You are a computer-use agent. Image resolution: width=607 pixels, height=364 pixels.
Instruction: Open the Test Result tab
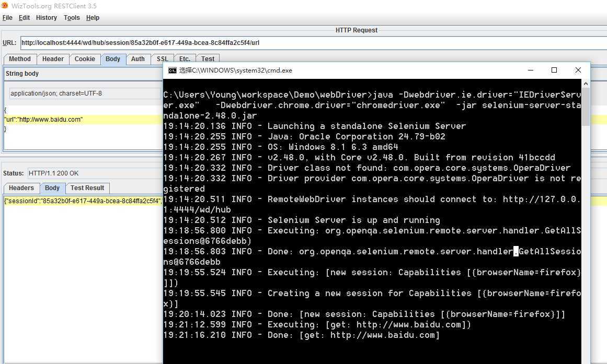pyautogui.click(x=87, y=188)
